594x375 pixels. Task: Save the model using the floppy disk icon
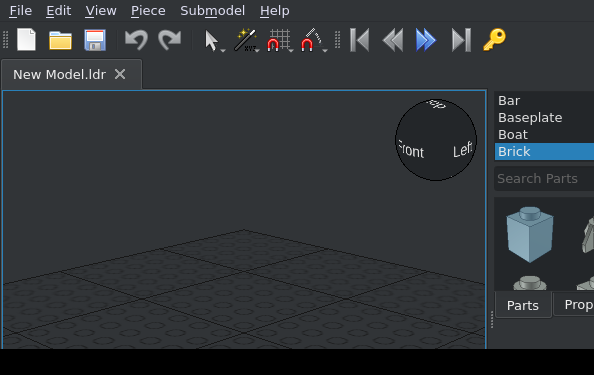(x=95, y=40)
